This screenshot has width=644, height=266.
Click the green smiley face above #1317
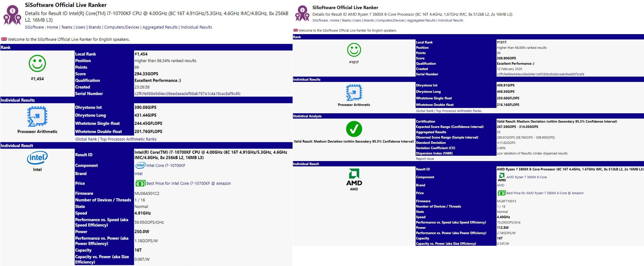point(354,50)
